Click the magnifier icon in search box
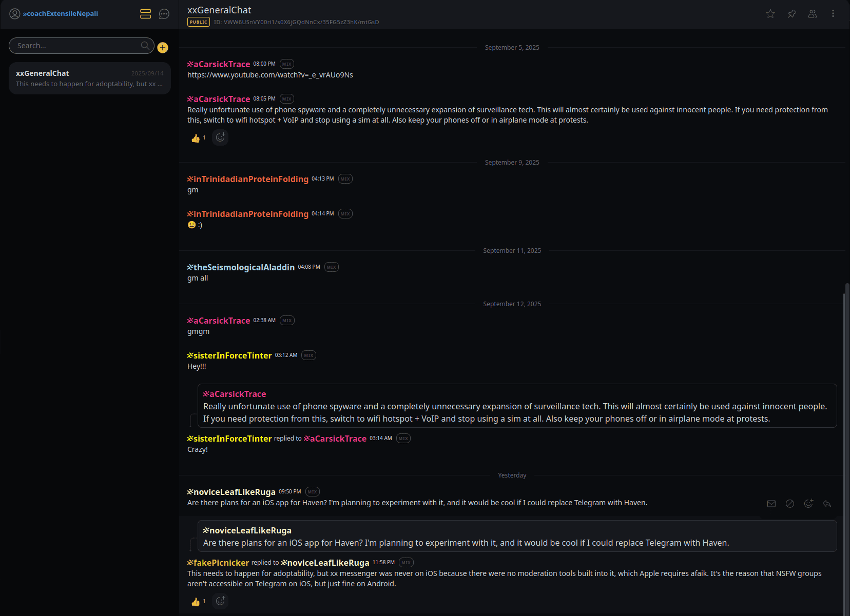The width and height of the screenshot is (850, 616). [145, 46]
